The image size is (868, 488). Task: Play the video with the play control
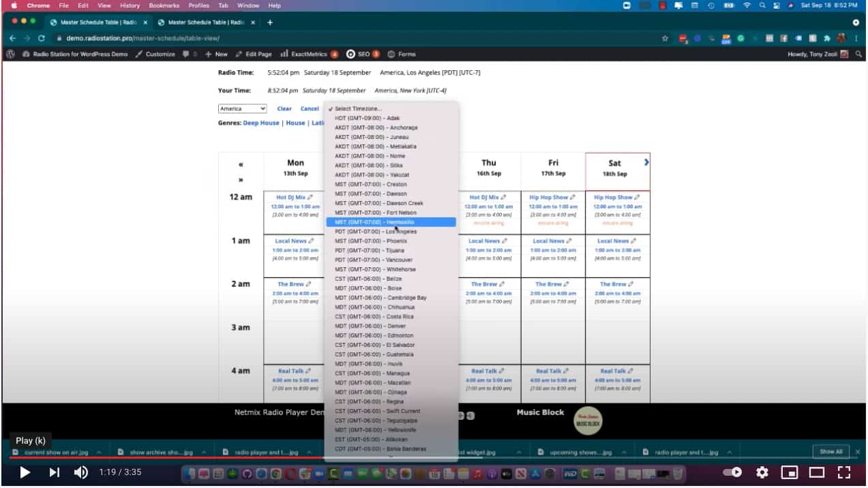(25, 471)
